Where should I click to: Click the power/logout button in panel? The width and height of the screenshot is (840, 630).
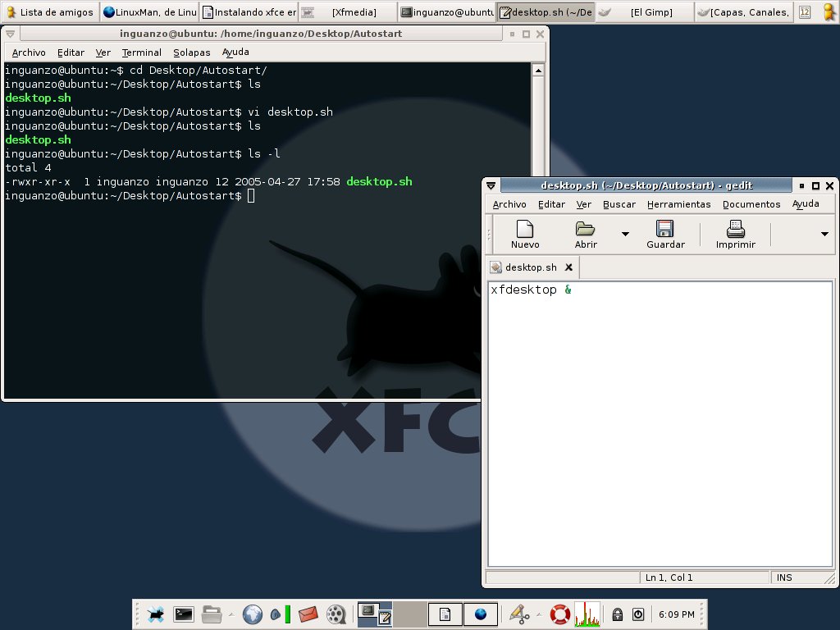(x=637, y=614)
